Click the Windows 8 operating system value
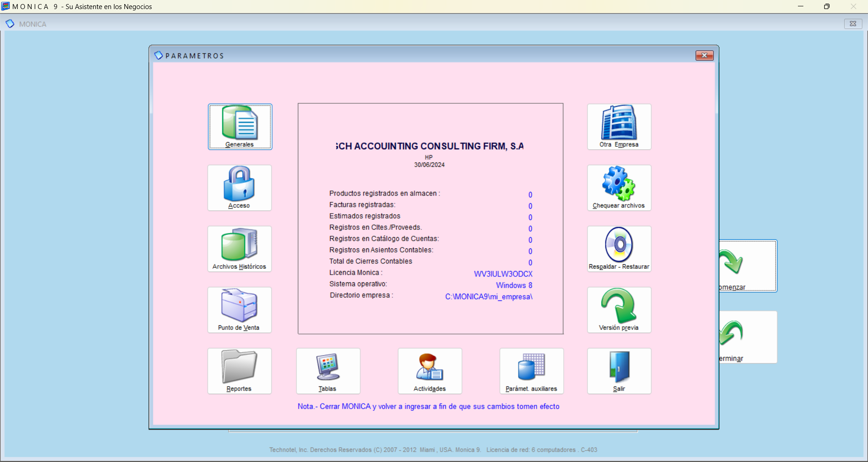 [x=514, y=285]
